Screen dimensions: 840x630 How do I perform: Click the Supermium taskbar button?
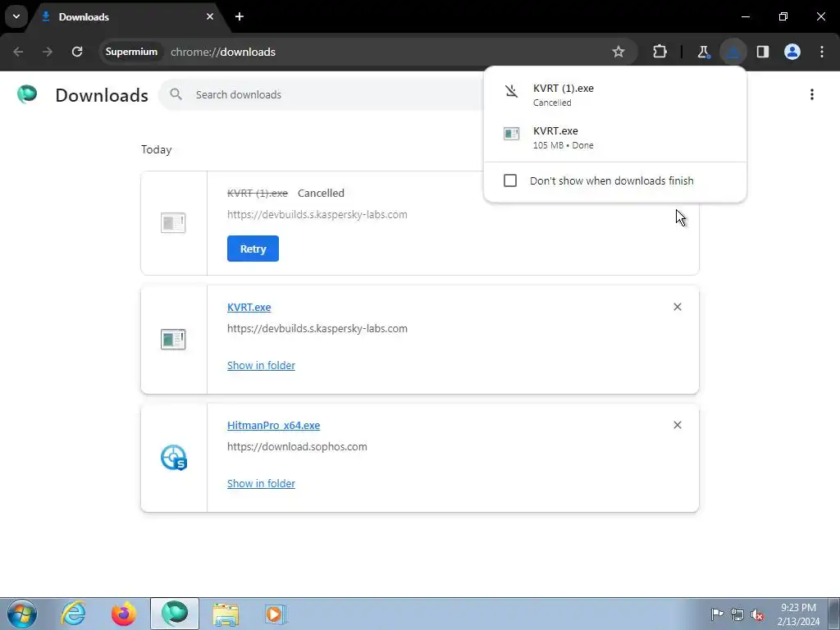click(175, 614)
